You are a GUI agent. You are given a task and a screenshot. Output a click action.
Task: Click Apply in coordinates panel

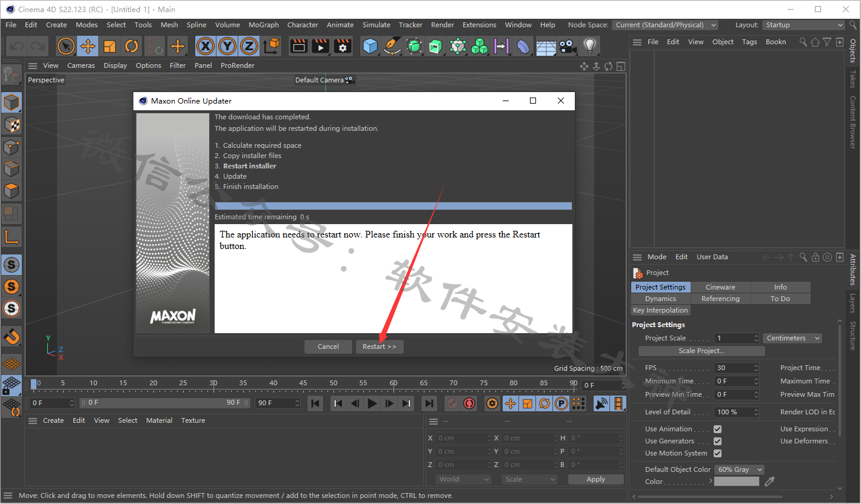click(595, 479)
